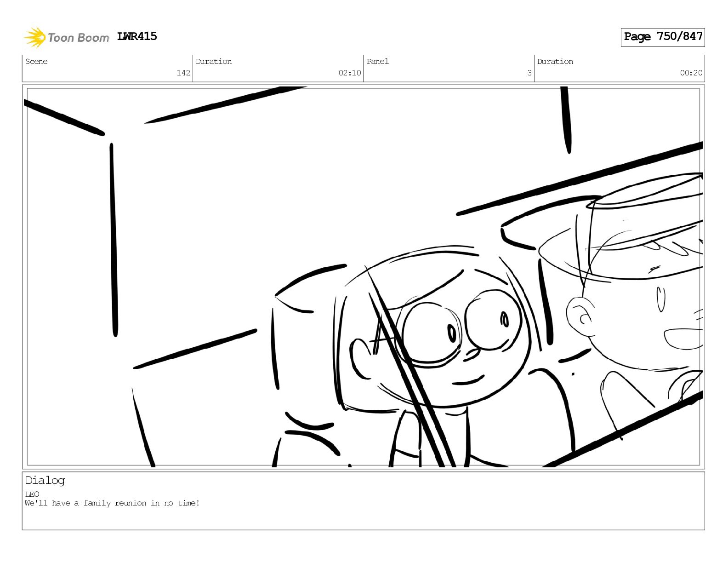This screenshot has width=728, height=563.
Task: Click panel duration value 00:20
Action: pyautogui.click(x=691, y=73)
